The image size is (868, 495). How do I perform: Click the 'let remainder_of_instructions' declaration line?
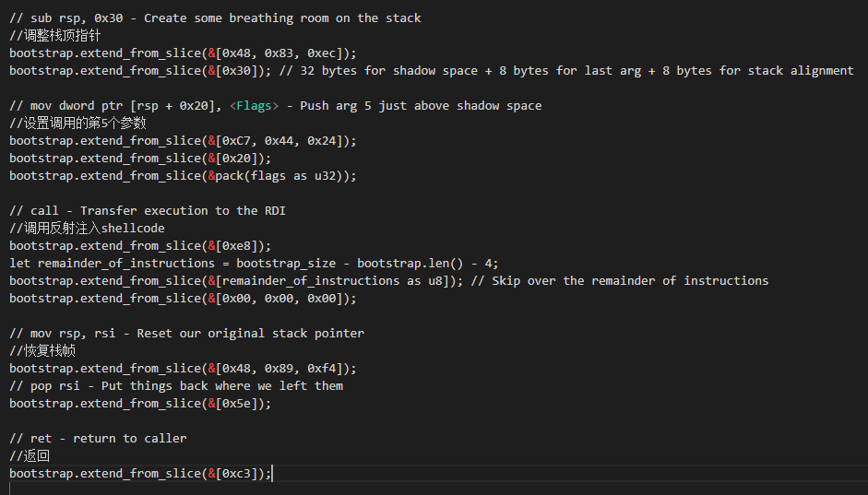coord(254,264)
